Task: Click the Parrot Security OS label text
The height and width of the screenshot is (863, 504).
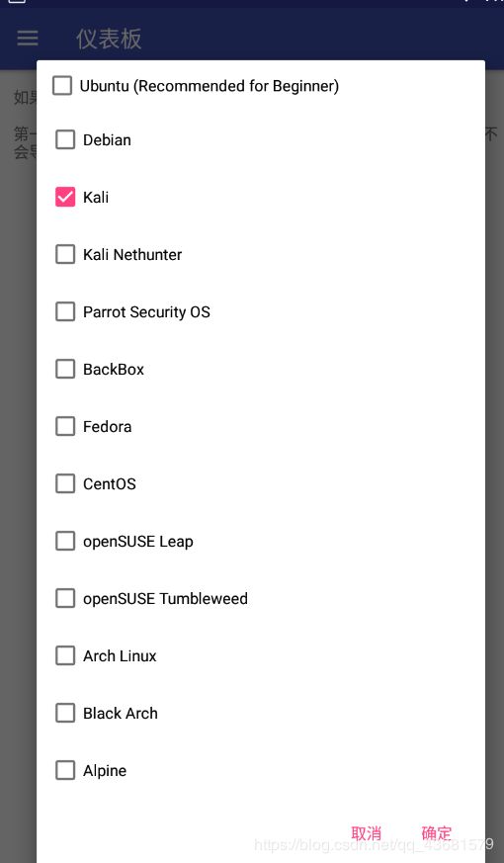Action: point(146,312)
